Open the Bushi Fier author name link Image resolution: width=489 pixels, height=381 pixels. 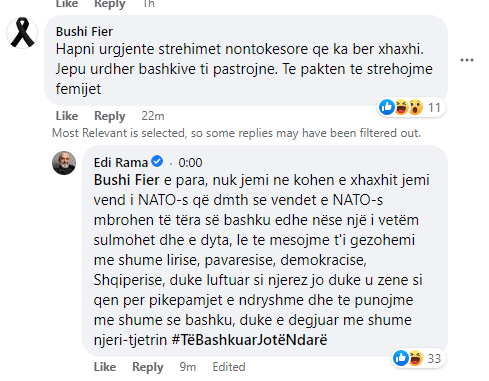tap(84, 32)
